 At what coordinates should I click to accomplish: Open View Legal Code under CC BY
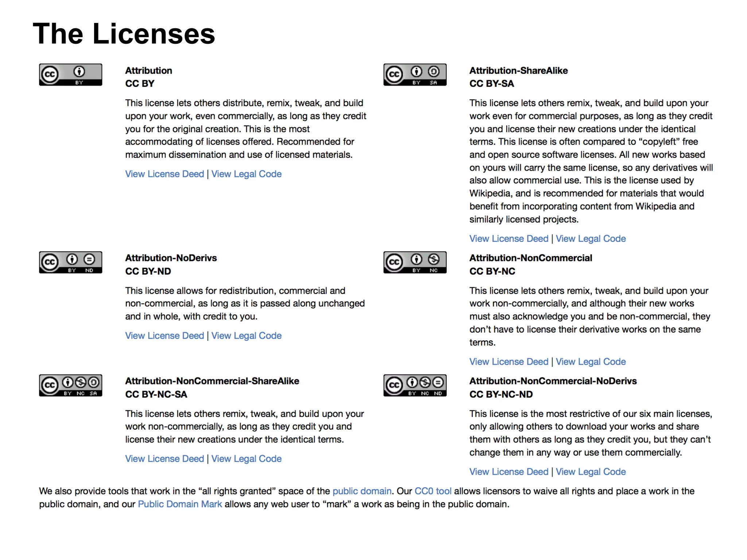(x=247, y=174)
